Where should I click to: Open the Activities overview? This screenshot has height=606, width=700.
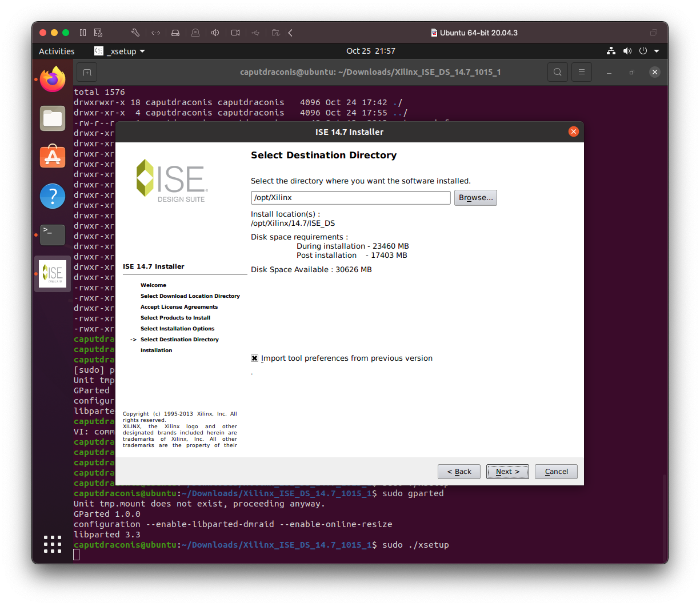coord(57,51)
